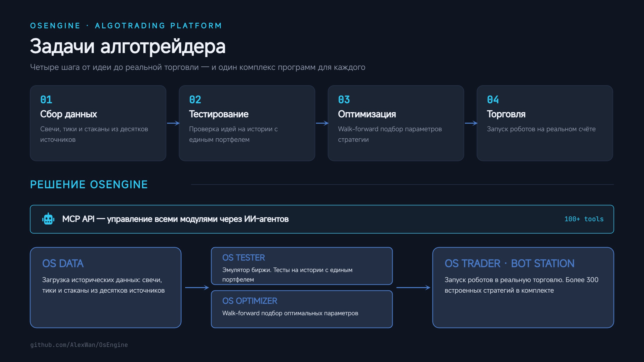Image resolution: width=644 pixels, height=362 pixels.
Task: Click the robot icon in MCP API banner
Action: tap(48, 219)
